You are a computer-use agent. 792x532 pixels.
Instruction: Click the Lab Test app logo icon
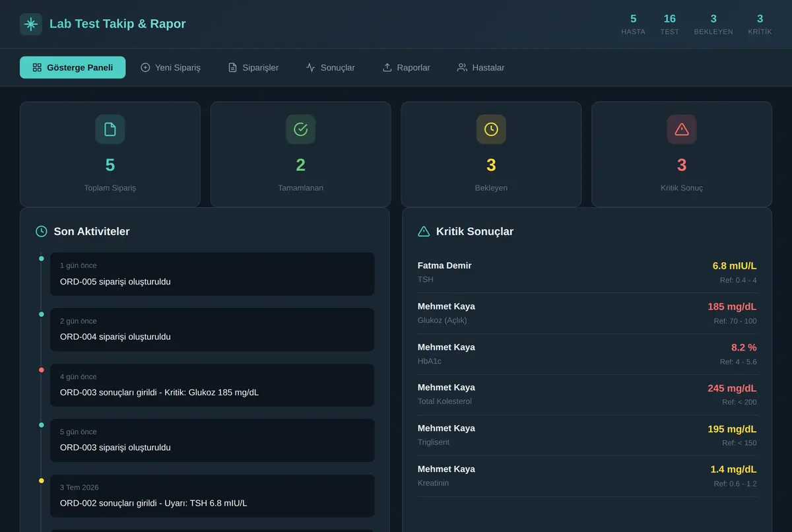click(x=31, y=24)
